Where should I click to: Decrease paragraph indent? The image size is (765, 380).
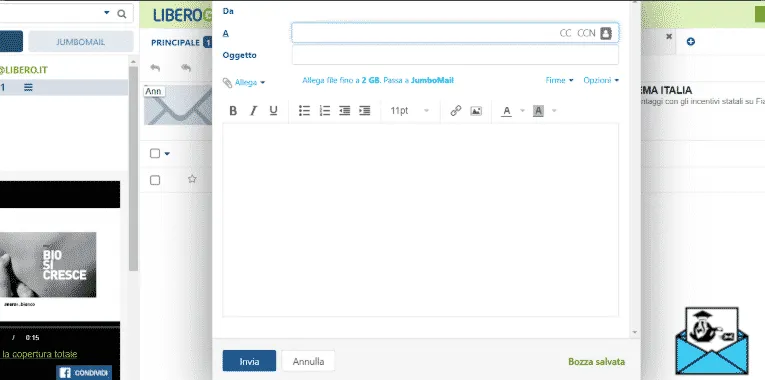click(344, 111)
